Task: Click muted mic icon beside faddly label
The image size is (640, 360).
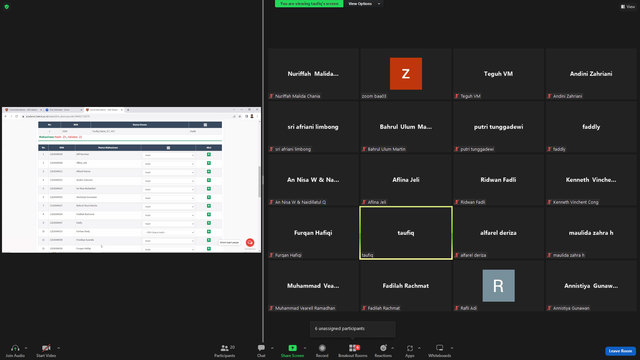Action: pyautogui.click(x=549, y=149)
